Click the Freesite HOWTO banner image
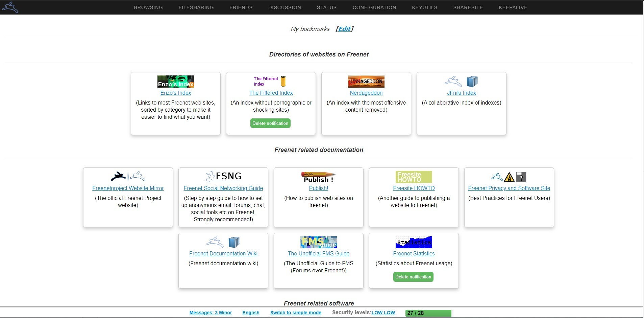Image resolution: width=644 pixels, height=318 pixels. [x=414, y=177]
